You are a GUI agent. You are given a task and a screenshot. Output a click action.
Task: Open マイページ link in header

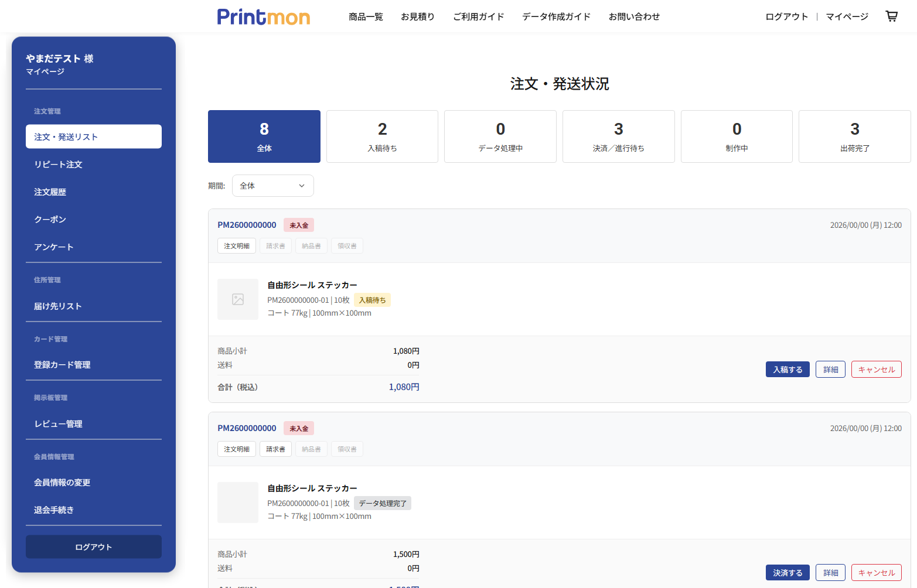(x=847, y=17)
